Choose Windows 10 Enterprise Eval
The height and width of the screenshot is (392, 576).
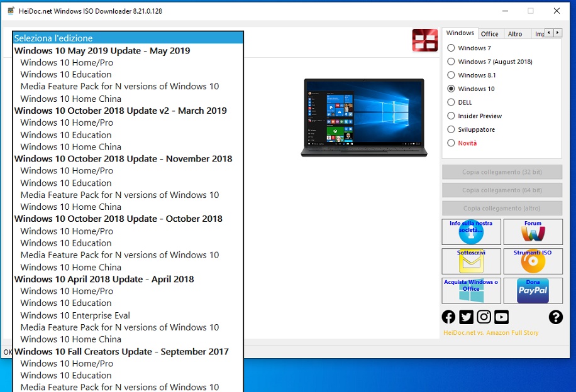(128, 315)
